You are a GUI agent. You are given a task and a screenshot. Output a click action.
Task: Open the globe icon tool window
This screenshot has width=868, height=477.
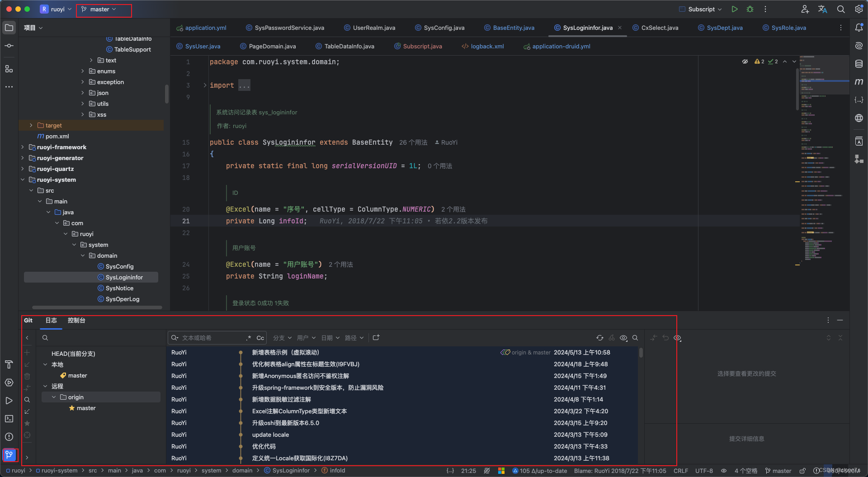859,118
